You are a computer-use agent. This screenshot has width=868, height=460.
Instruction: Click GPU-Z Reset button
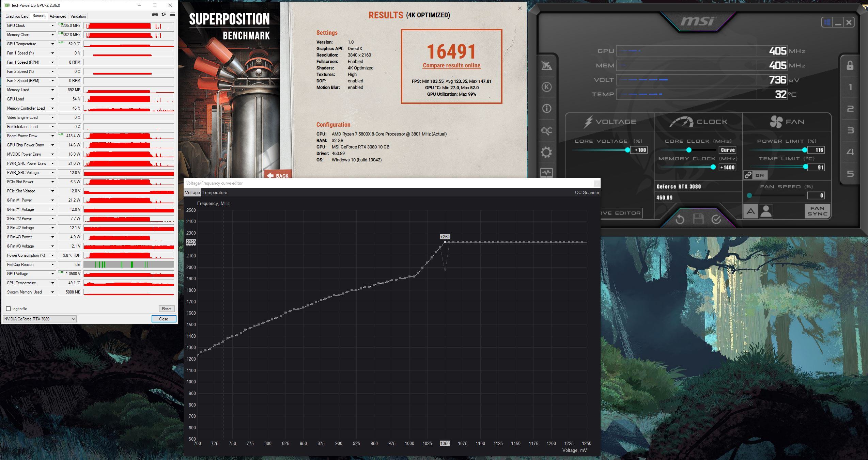click(x=167, y=309)
